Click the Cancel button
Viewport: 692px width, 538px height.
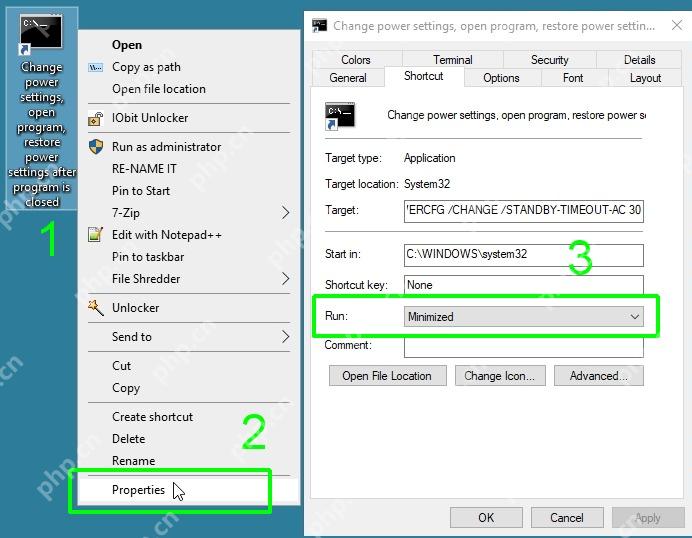[567, 517]
